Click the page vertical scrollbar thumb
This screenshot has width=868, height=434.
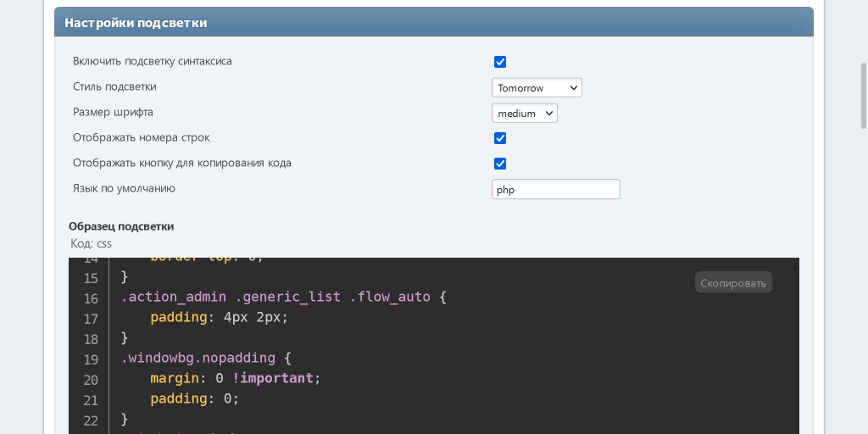click(863, 93)
